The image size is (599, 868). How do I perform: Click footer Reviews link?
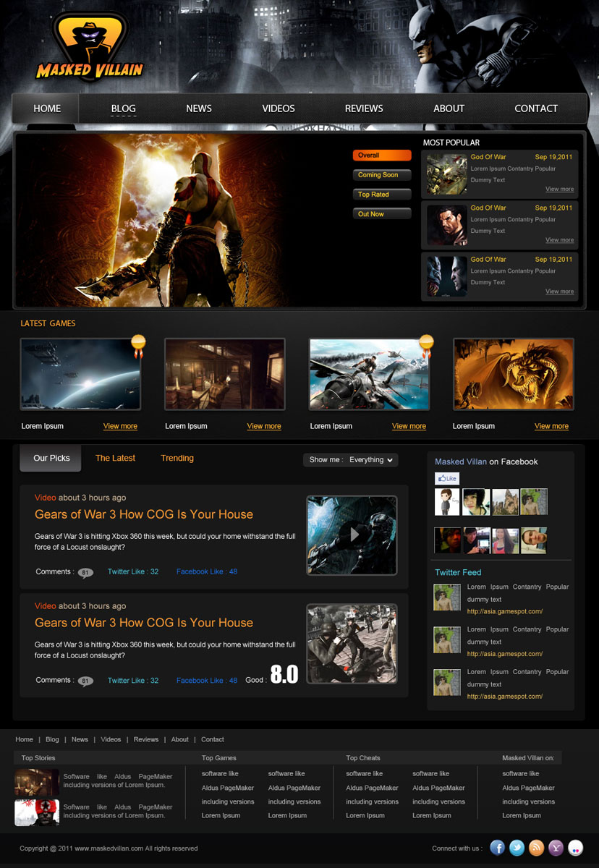(x=146, y=740)
